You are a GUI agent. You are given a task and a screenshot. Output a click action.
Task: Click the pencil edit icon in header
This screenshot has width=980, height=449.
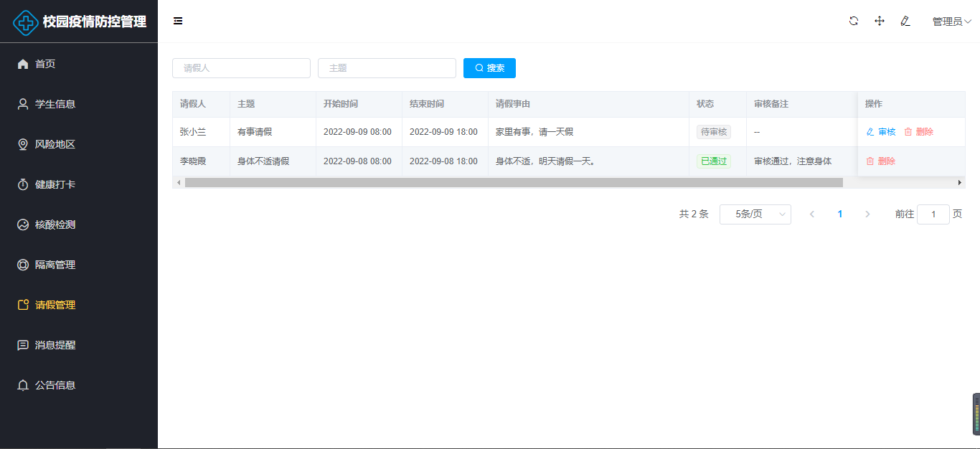[x=905, y=21]
